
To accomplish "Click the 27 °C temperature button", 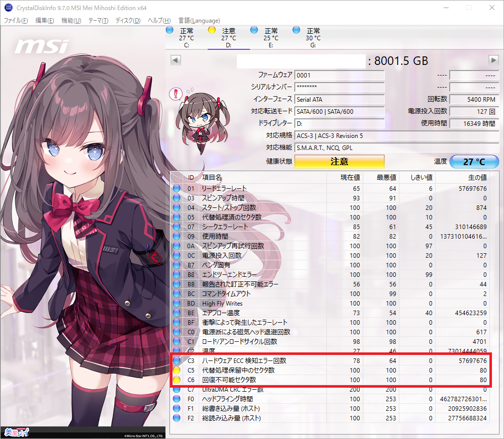I will [x=474, y=162].
